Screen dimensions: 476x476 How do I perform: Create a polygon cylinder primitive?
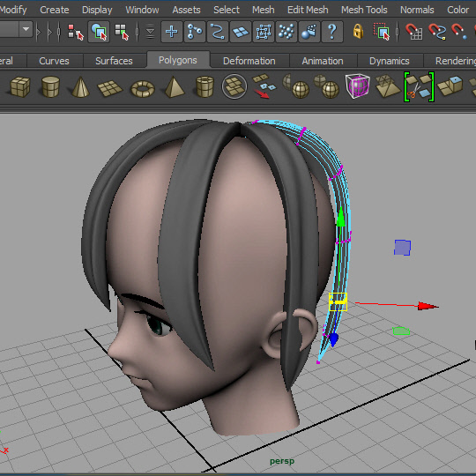tap(50, 86)
